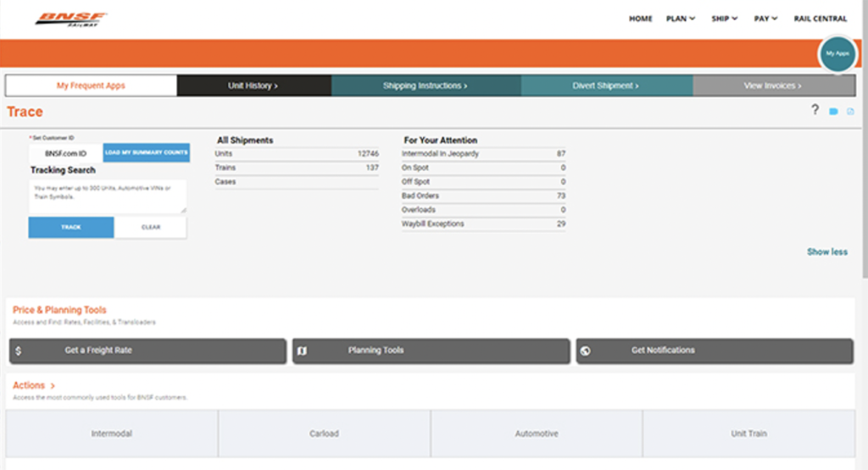
Task: Click into the Tracking Search text box
Action: (108, 195)
